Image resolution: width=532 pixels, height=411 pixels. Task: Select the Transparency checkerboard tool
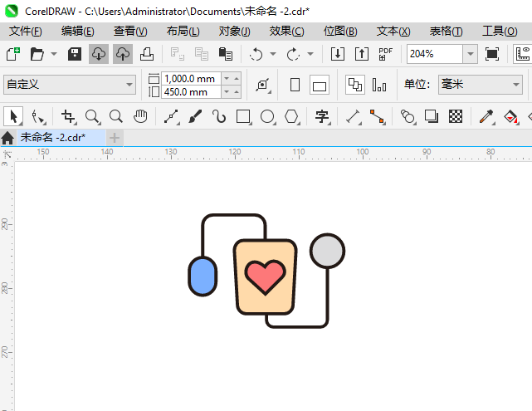tap(456, 116)
